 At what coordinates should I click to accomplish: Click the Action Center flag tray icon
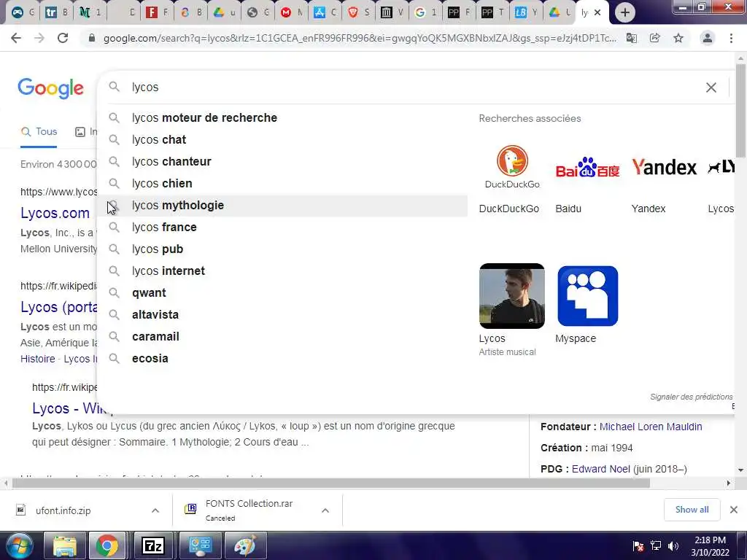click(638, 546)
